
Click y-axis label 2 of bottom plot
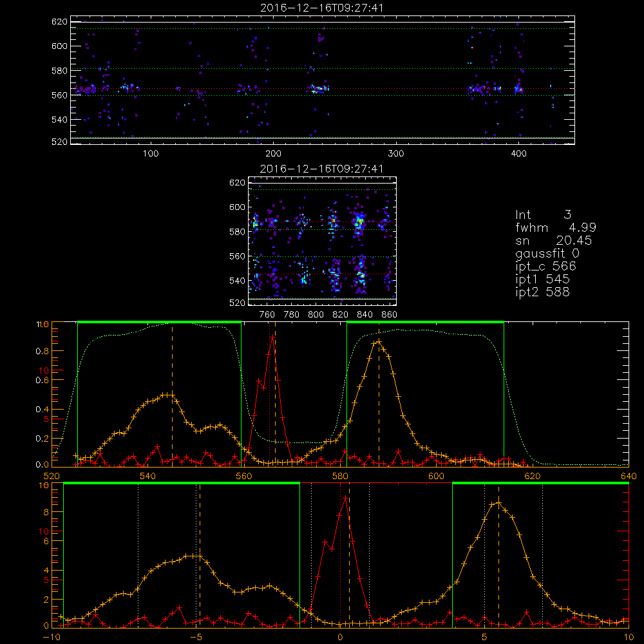coord(46,600)
